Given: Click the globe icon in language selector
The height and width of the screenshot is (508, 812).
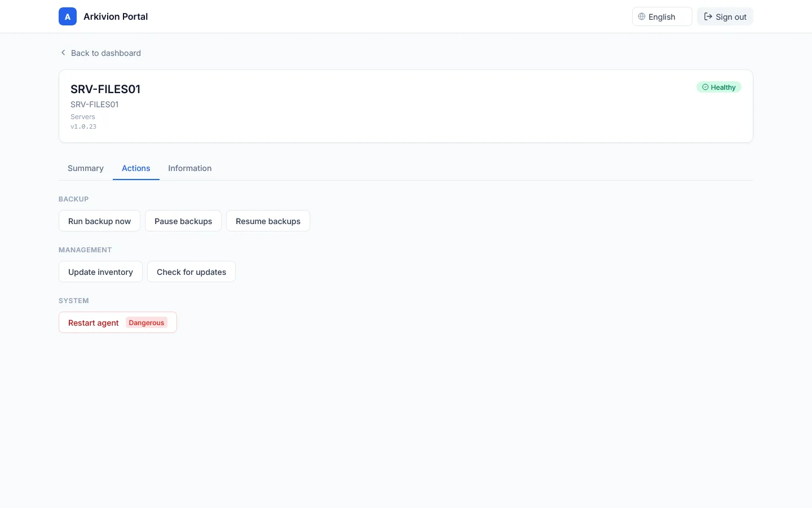Looking at the screenshot, I should pos(642,16).
